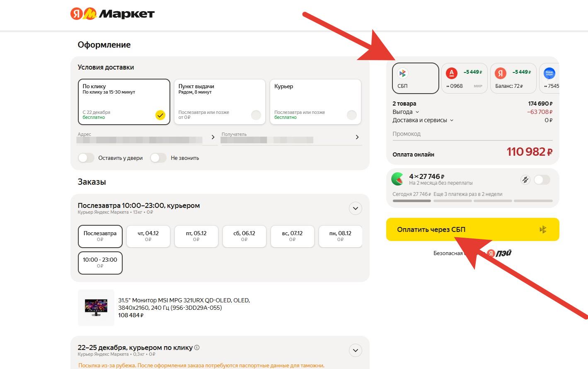Collapse the 22–25 декабря order section

[356, 350]
